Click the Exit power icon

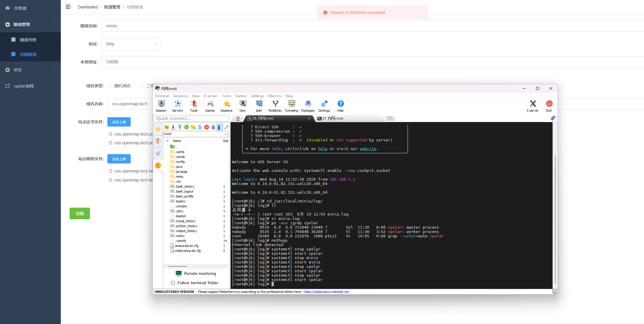(549, 106)
